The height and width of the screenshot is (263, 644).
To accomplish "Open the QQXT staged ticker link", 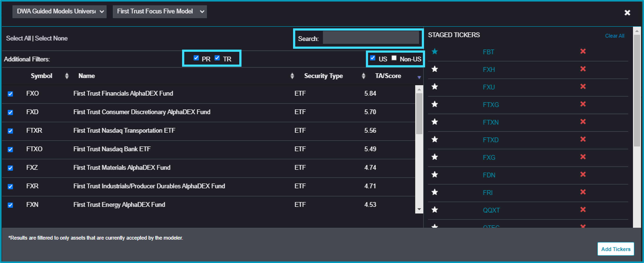I will point(491,210).
